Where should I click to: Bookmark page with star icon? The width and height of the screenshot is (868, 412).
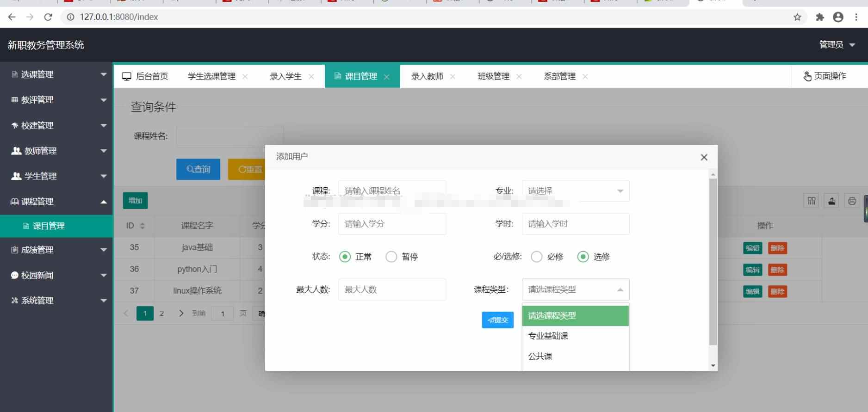pyautogui.click(x=797, y=17)
